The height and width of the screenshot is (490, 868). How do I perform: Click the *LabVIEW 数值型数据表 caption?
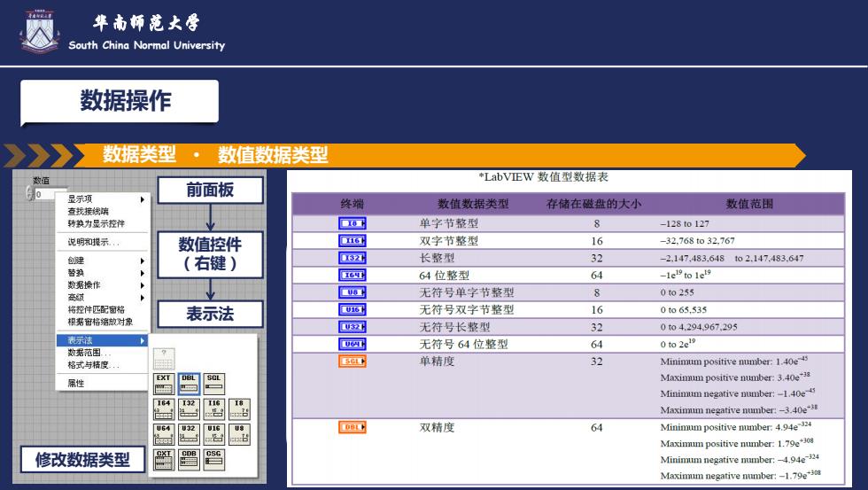point(544,177)
